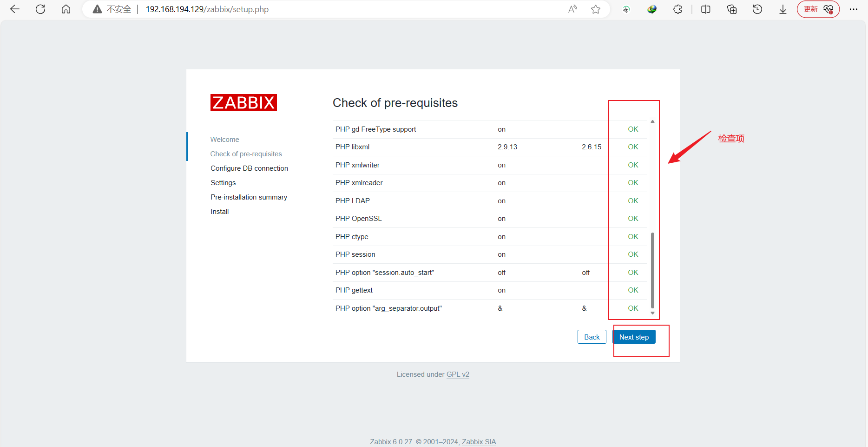The image size is (868, 447).
Task: Click the OK status for PHP gettext
Action: coord(633,290)
